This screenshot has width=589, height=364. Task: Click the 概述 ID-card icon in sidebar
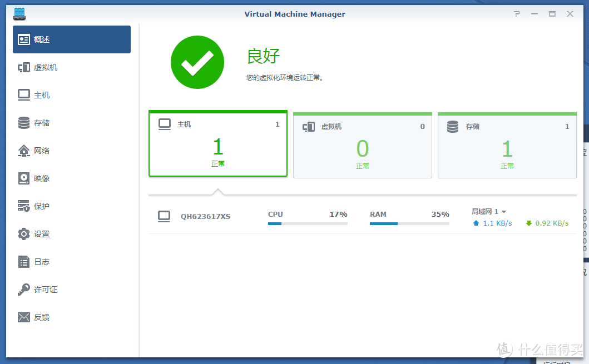coord(24,39)
